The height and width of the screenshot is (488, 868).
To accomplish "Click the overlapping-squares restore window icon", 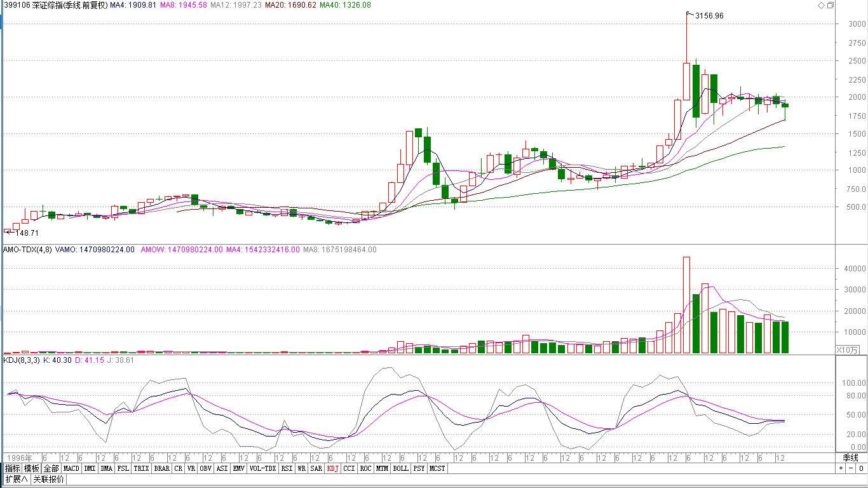I will [830, 5].
